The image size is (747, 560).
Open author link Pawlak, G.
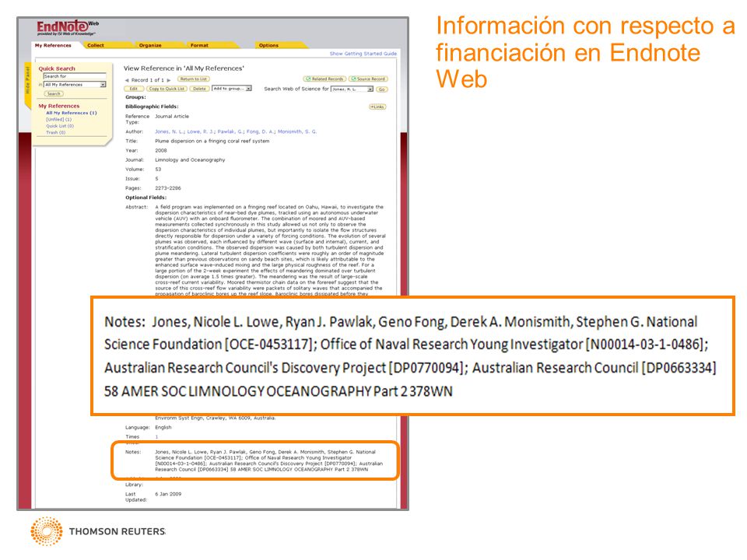coord(231,131)
